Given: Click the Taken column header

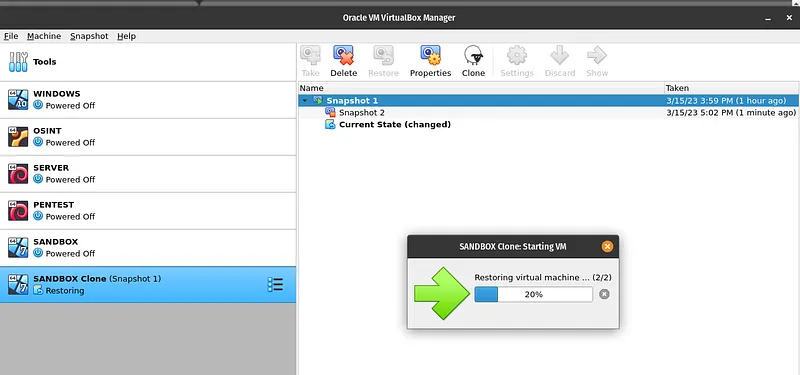Looking at the screenshot, I should (x=732, y=88).
